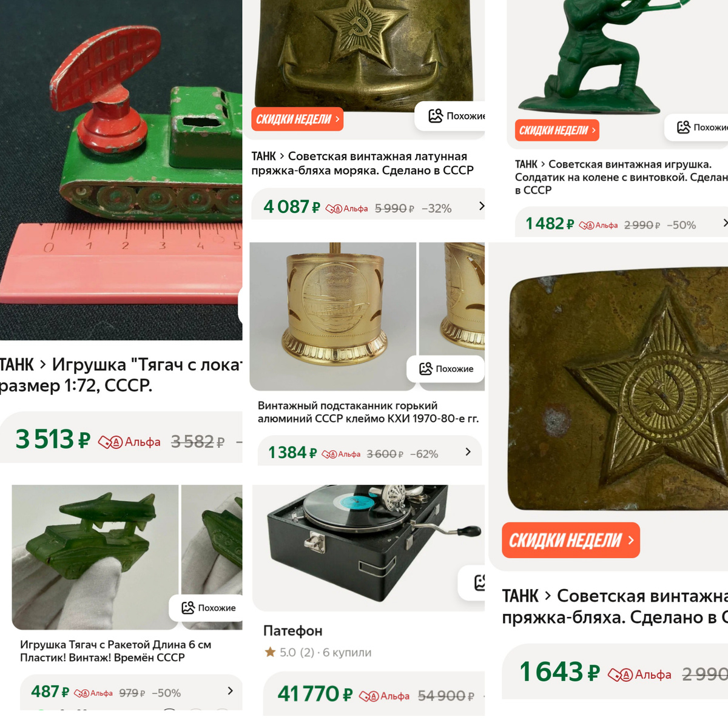Expand price chevron for 1 482 ₽ soldier

(x=724, y=223)
